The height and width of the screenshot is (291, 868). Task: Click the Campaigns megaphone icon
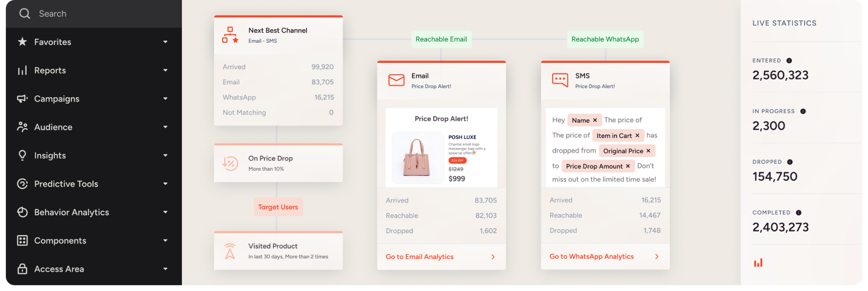(22, 98)
